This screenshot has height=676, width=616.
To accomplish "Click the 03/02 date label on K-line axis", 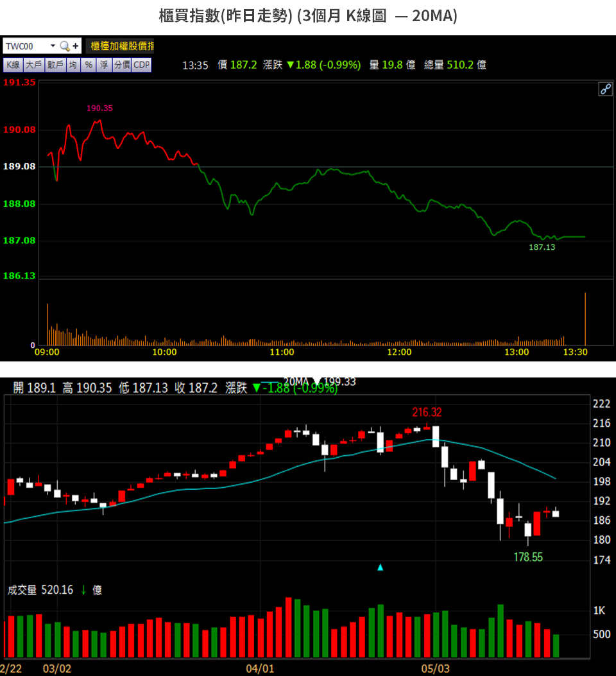I will tap(57, 669).
